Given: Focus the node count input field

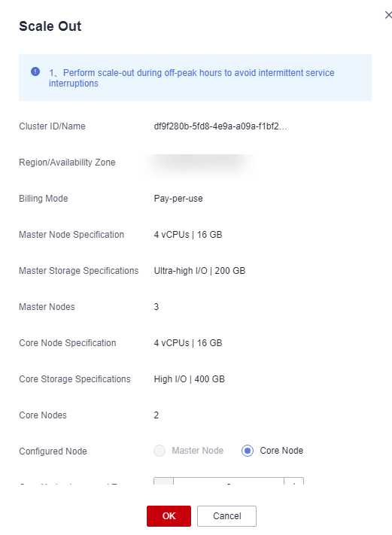Looking at the screenshot, I should (229, 481).
